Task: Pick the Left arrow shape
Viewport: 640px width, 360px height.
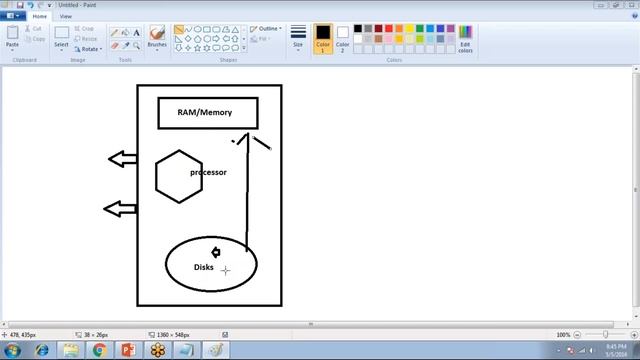Action: (x=226, y=39)
